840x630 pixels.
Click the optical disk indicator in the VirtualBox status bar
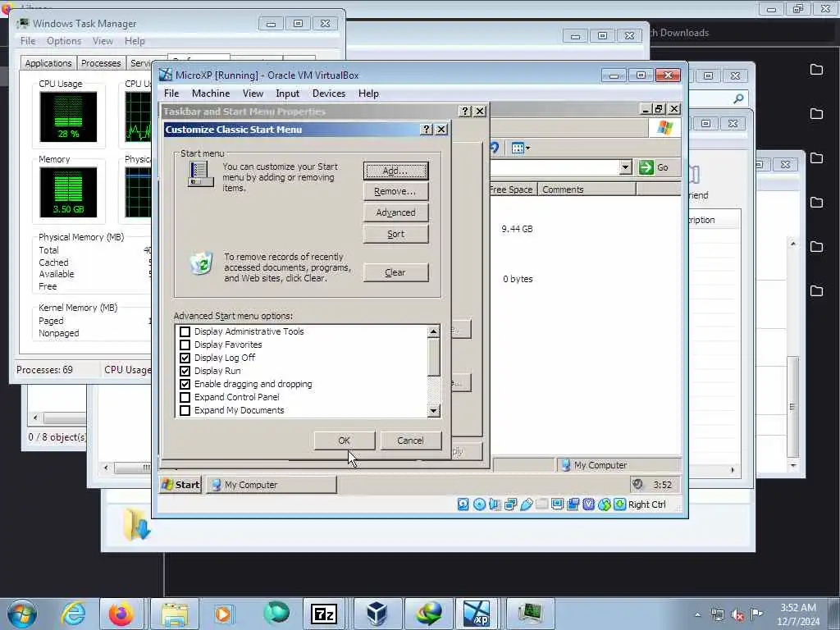pyautogui.click(x=479, y=504)
